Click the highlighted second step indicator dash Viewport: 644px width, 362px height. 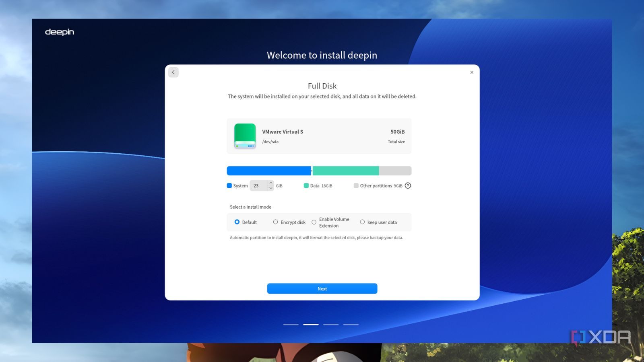point(311,324)
